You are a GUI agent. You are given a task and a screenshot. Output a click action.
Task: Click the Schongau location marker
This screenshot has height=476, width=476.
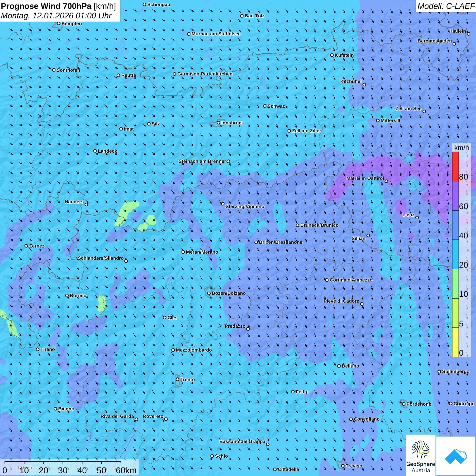[x=144, y=4]
